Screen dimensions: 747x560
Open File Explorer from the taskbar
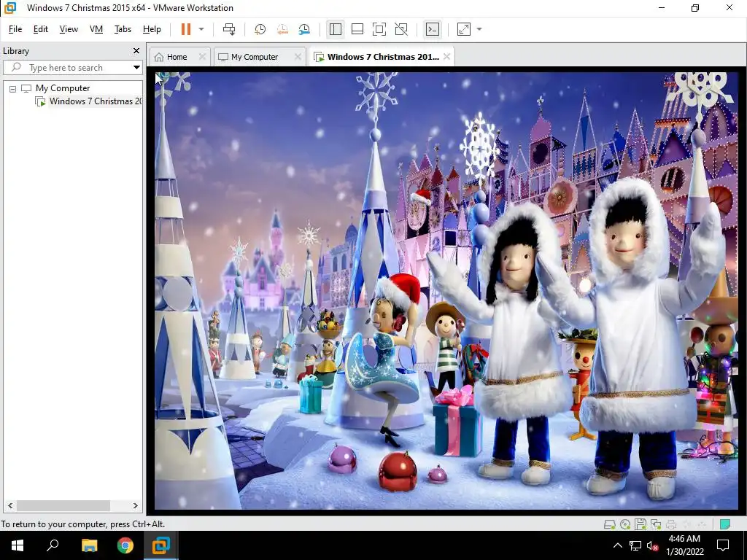[x=89, y=545]
